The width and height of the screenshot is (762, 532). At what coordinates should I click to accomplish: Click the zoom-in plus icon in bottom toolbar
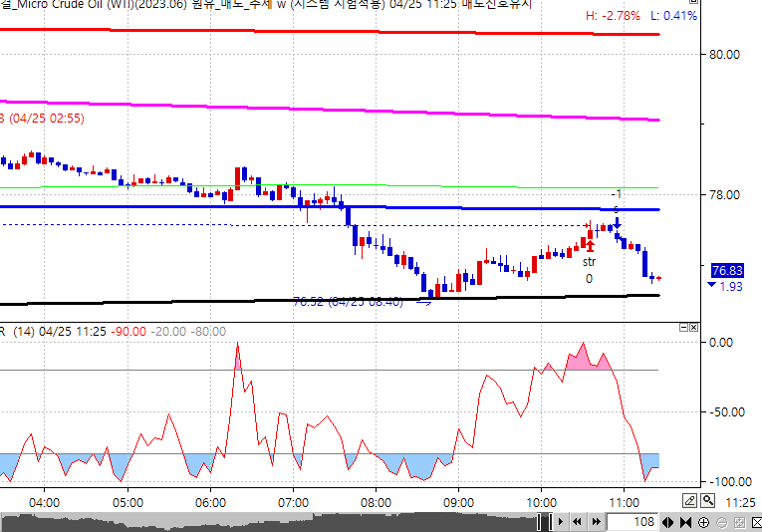703,522
